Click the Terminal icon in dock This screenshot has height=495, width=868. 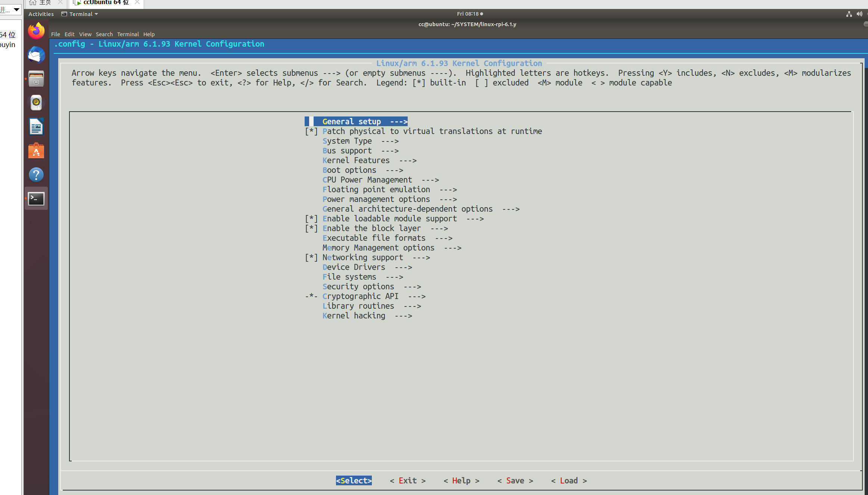36,199
